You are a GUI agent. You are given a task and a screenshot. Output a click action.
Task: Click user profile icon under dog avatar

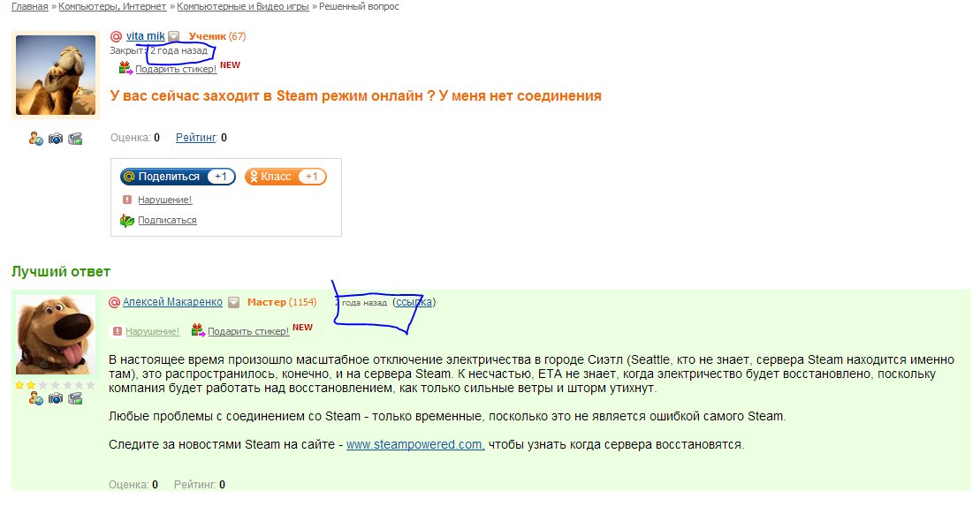click(35, 398)
